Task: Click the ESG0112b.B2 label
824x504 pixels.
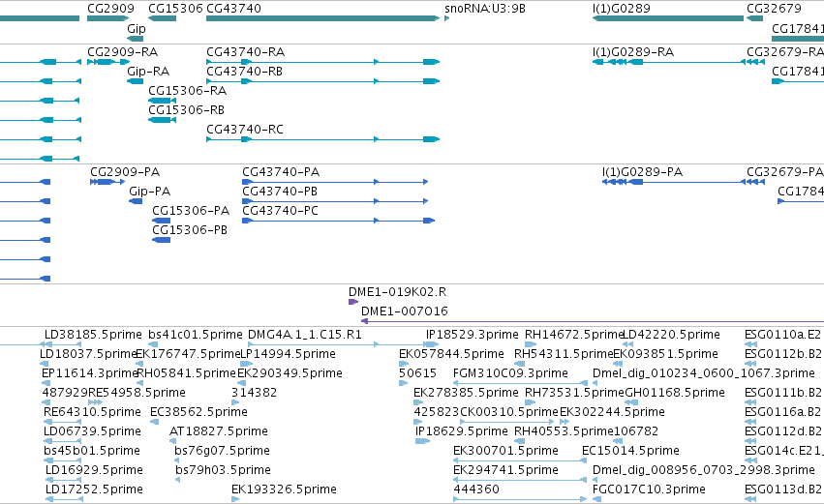Action: (x=783, y=354)
